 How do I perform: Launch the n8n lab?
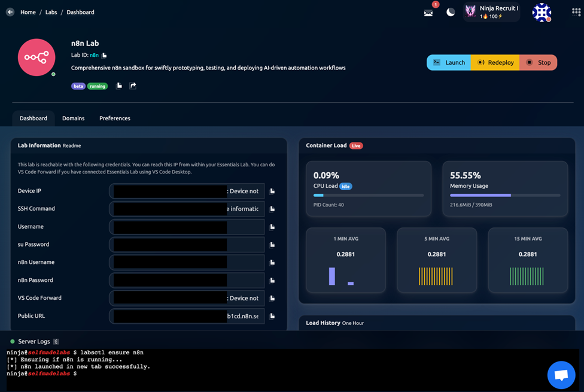(x=449, y=62)
